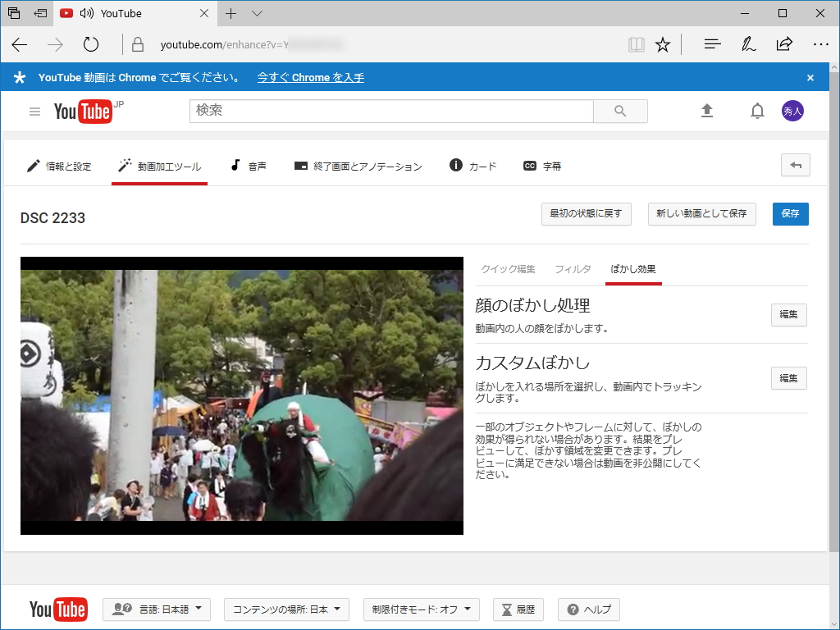
Task: Switch to the フィルタ tab
Action: coord(573,268)
